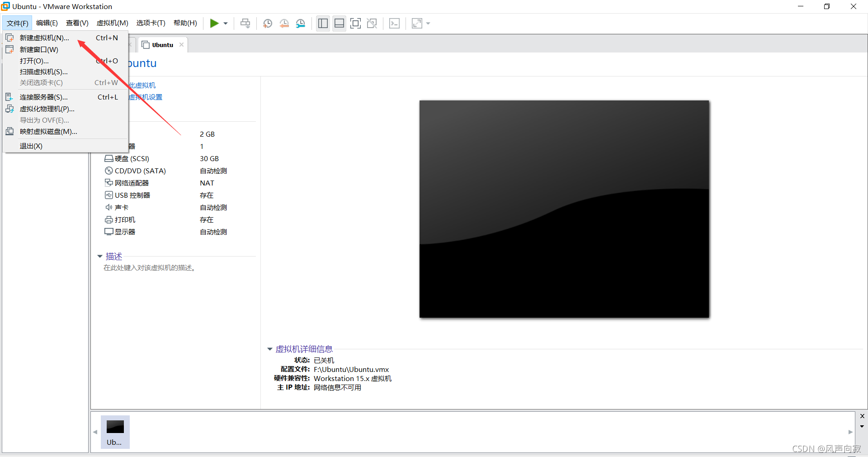The image size is (868, 457).
Task: Click the Unity mode toolbar icon
Action: pyautogui.click(x=372, y=24)
